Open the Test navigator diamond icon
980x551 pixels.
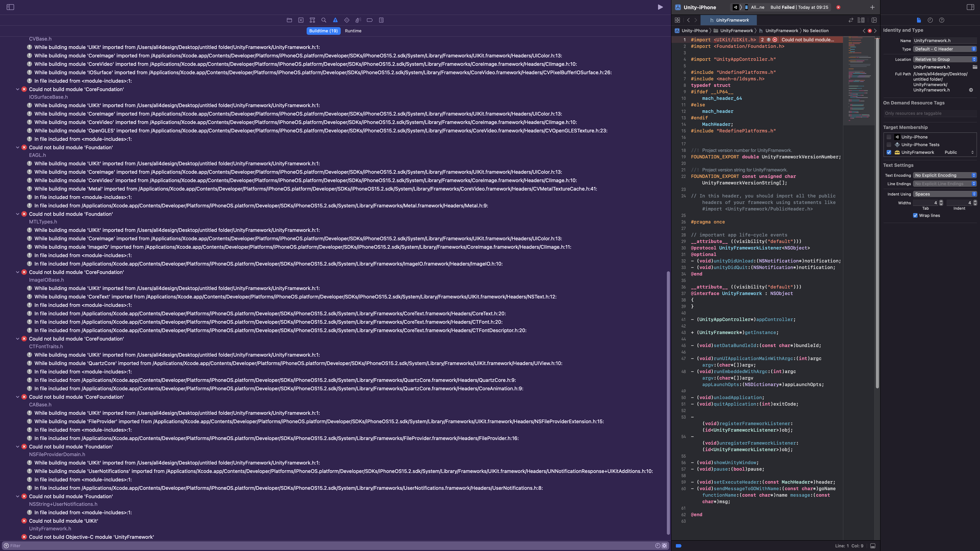pos(347,20)
